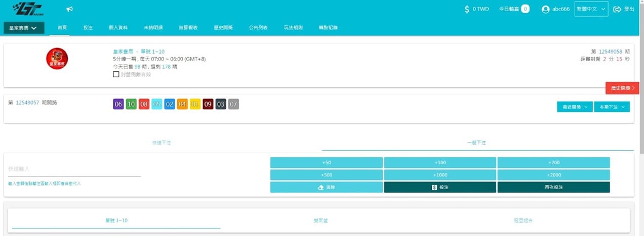Expand the 皇家賽馬 game selector dropdown
644x236 pixels.
pos(24,28)
